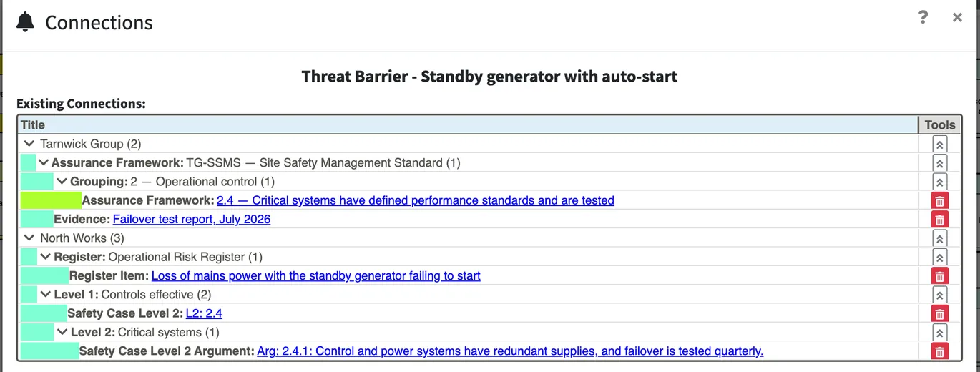Open the 2.4 Critical systems performance standards link
The height and width of the screenshot is (372, 980).
pyautogui.click(x=416, y=200)
